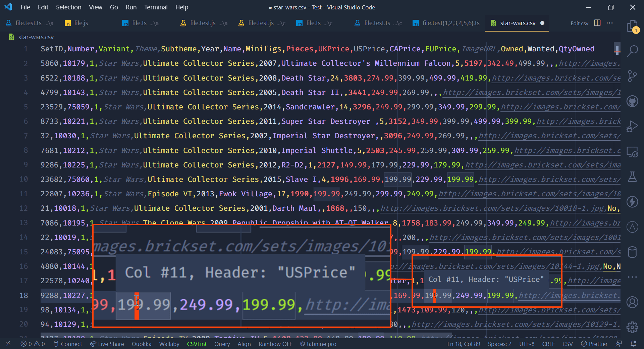Change the CSV language mode
Screen dimensions: 644x349
coord(568,344)
